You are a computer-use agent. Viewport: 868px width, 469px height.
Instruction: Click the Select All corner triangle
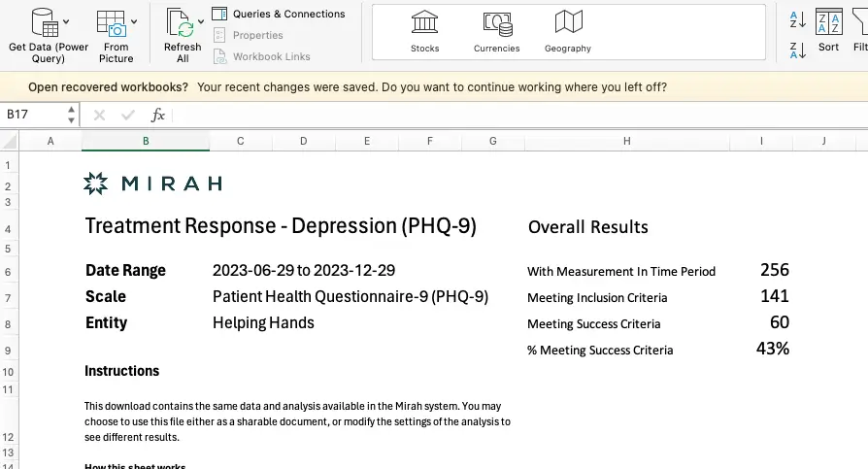(x=10, y=141)
